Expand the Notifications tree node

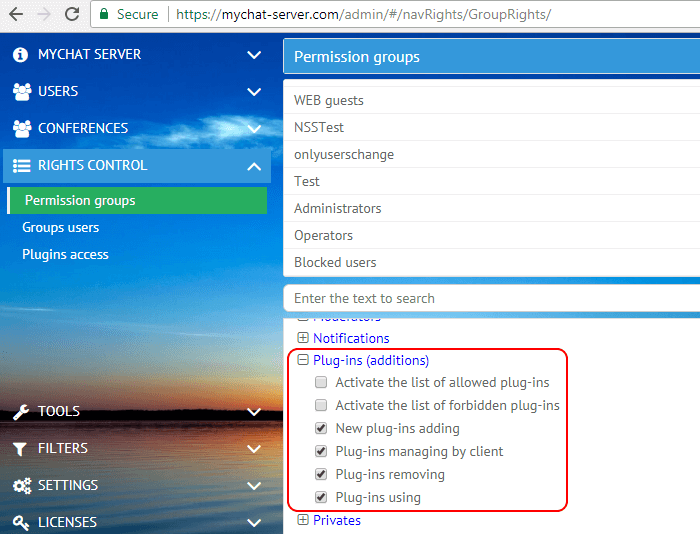point(303,339)
